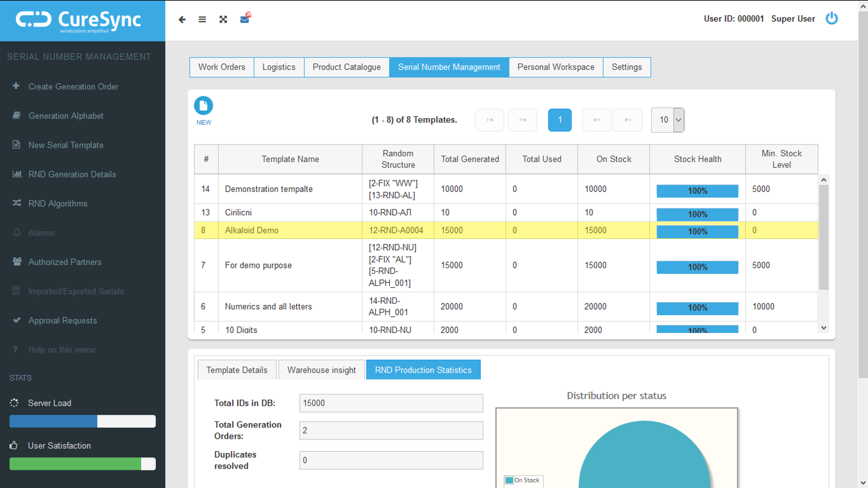
Task: Open the Template Details tab
Action: (237, 370)
